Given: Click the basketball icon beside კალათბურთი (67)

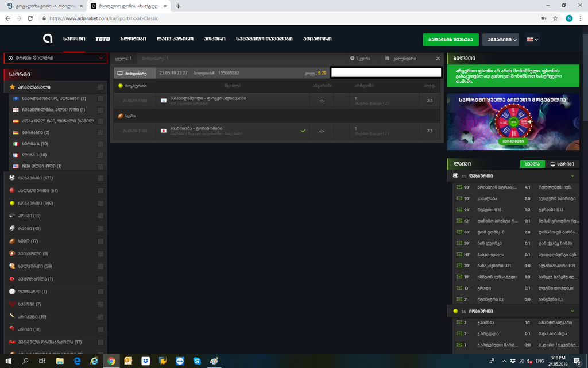Looking at the screenshot, I should click(12, 190).
